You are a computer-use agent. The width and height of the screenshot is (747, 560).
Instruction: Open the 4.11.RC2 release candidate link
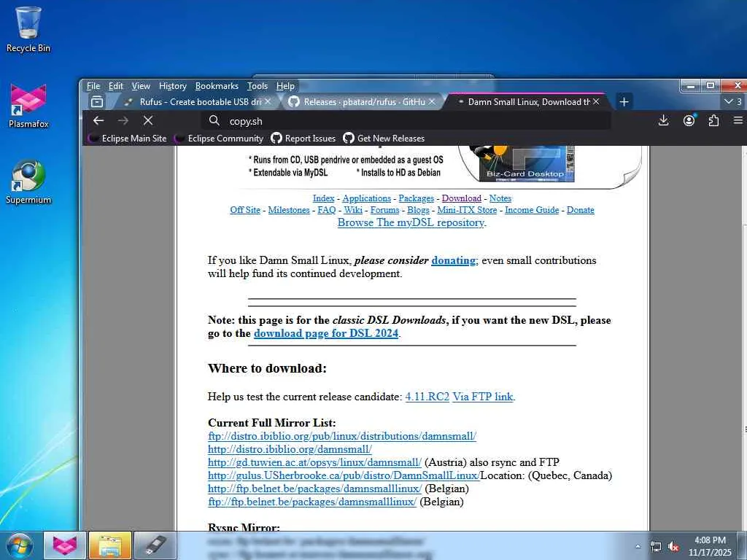427,397
